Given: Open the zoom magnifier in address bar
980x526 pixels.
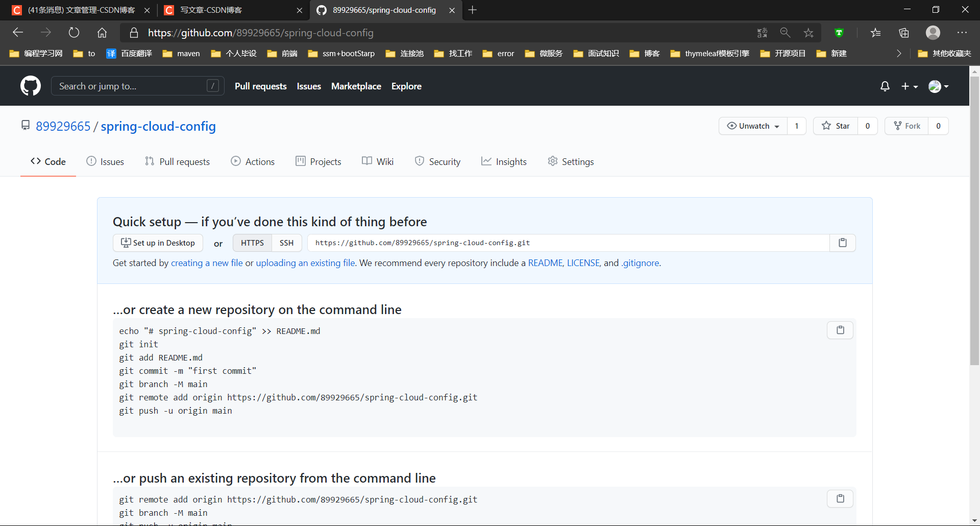Looking at the screenshot, I should point(785,33).
